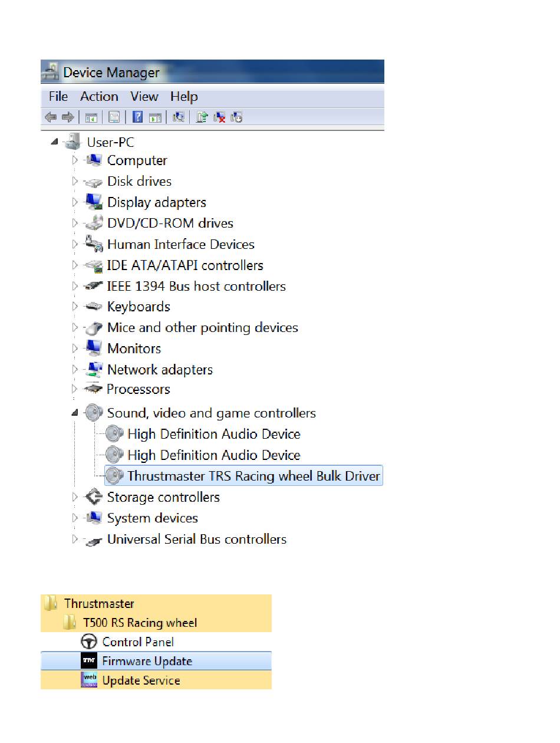Open the File menu
560x743 pixels.
[x=58, y=96]
